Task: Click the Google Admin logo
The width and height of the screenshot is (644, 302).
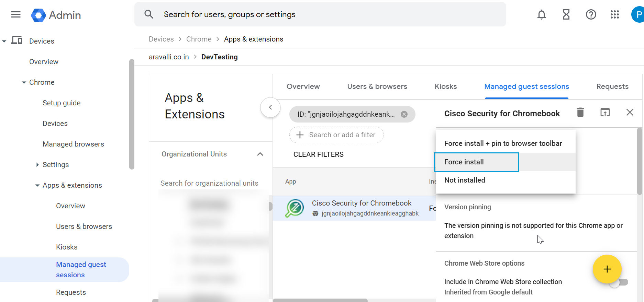Action: click(56, 15)
